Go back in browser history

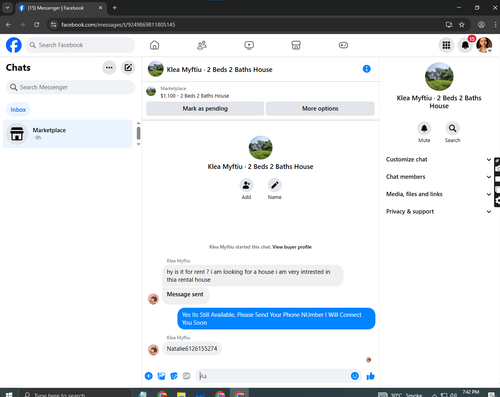pos(9,25)
